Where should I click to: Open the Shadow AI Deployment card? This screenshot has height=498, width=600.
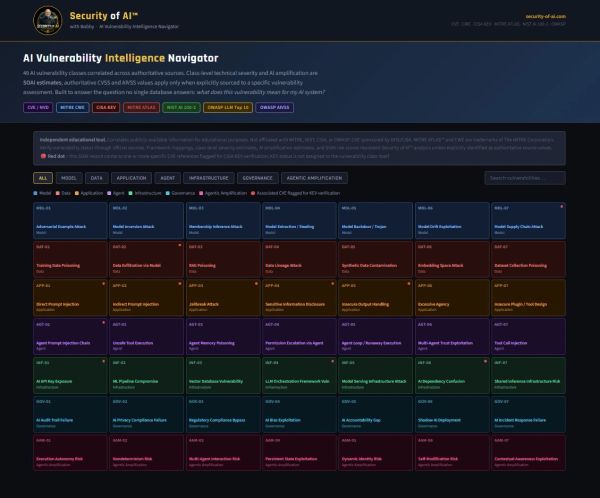pyautogui.click(x=452, y=414)
